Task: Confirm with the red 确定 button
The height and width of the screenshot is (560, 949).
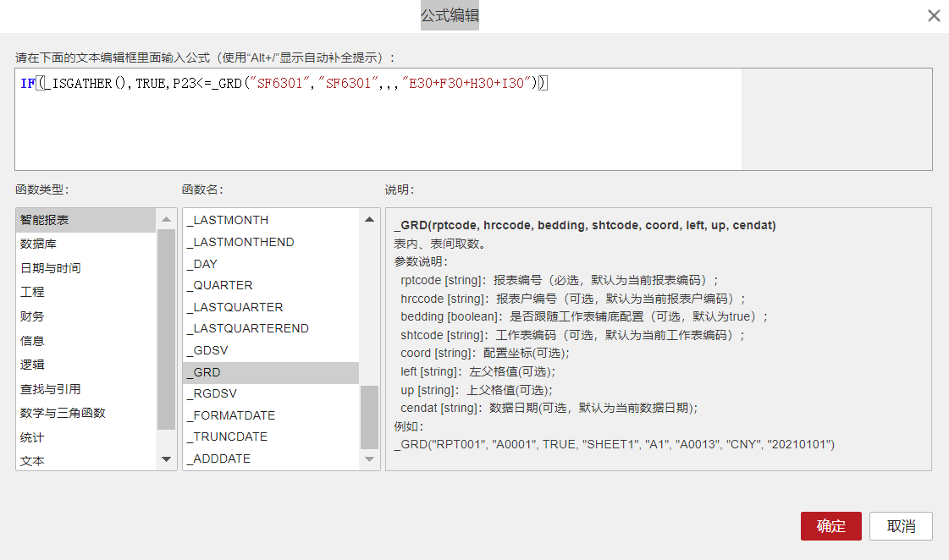Action: (x=831, y=526)
